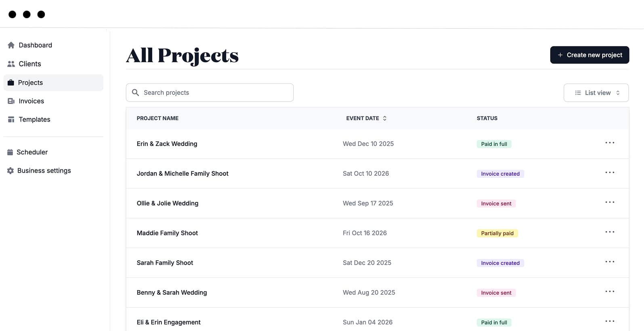Click the Clients people icon
This screenshot has height=331, width=644.
coord(11,64)
